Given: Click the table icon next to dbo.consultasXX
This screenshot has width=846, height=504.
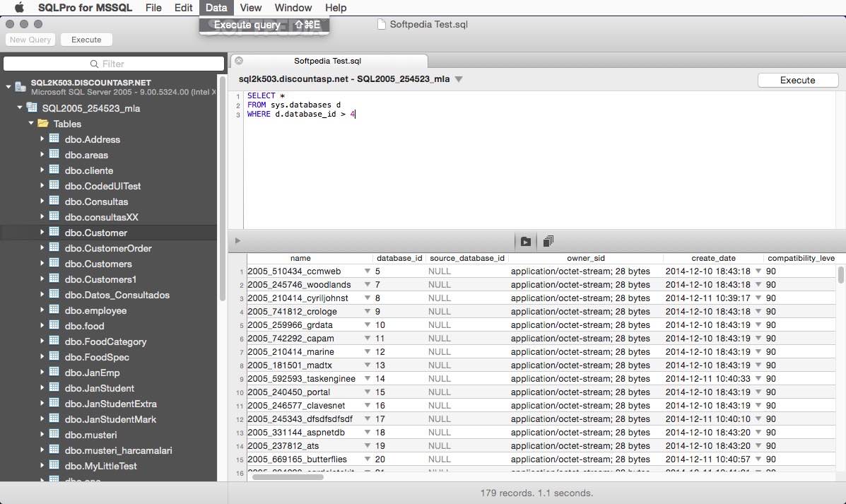Looking at the screenshot, I should 54,216.
